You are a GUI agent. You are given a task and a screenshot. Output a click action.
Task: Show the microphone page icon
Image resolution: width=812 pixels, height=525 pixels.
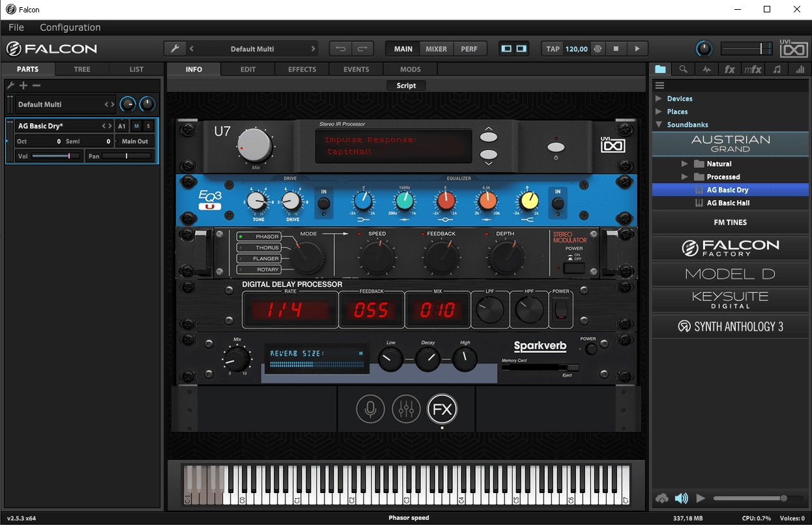pos(370,409)
